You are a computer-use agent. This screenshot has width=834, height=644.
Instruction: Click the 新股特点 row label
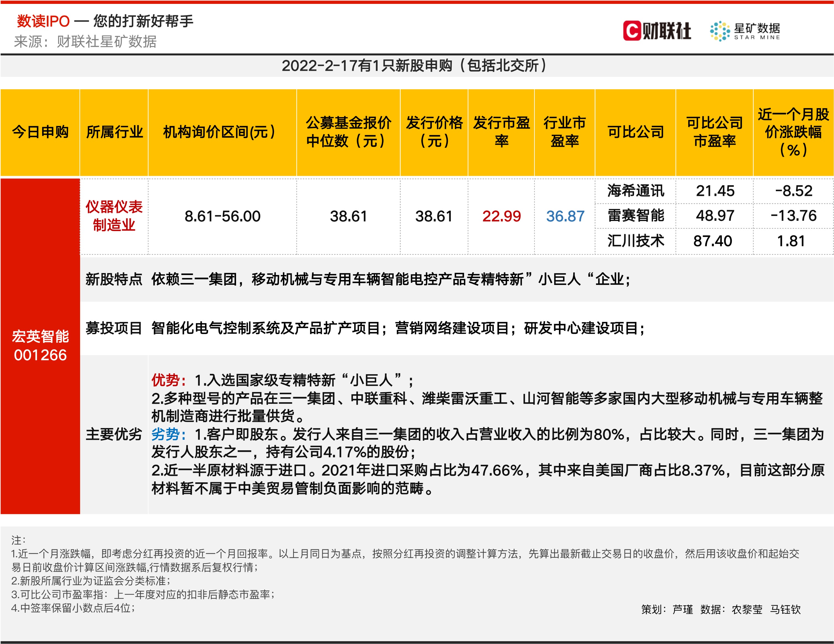(114, 279)
